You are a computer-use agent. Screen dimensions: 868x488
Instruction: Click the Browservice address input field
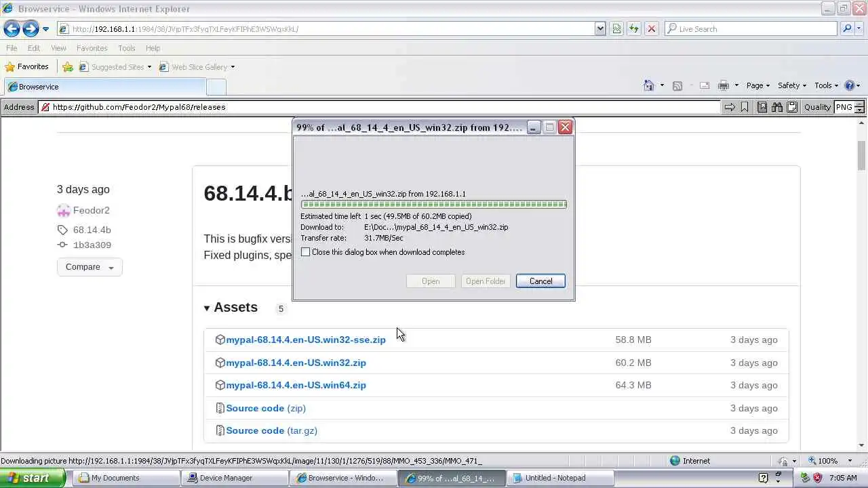tap(380, 107)
